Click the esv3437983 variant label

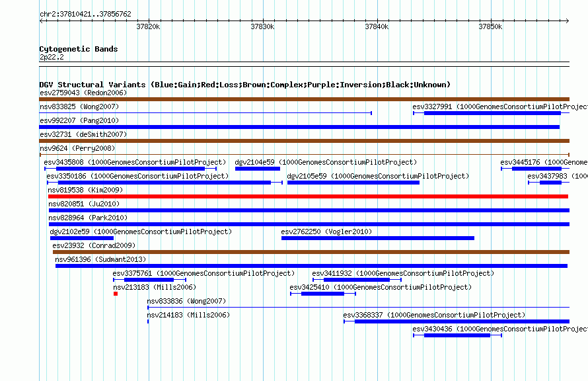pyautogui.click(x=558, y=176)
